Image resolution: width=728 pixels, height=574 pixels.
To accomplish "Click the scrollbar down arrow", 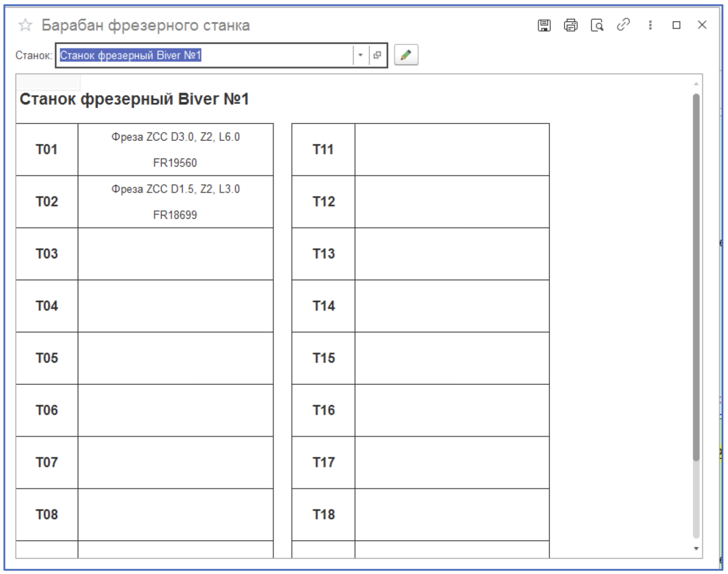I will pos(696,549).
